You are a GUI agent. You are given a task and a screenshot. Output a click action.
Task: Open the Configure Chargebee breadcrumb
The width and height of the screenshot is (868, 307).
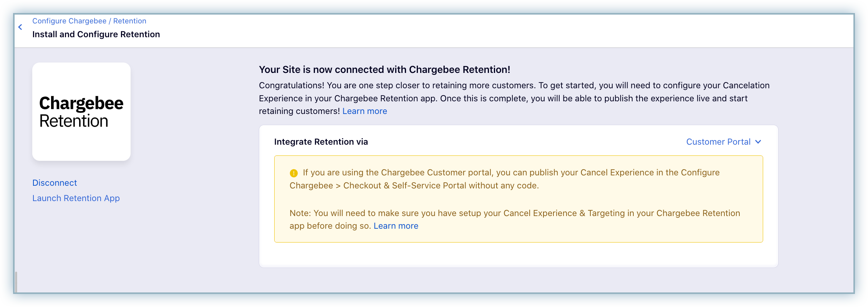click(70, 21)
